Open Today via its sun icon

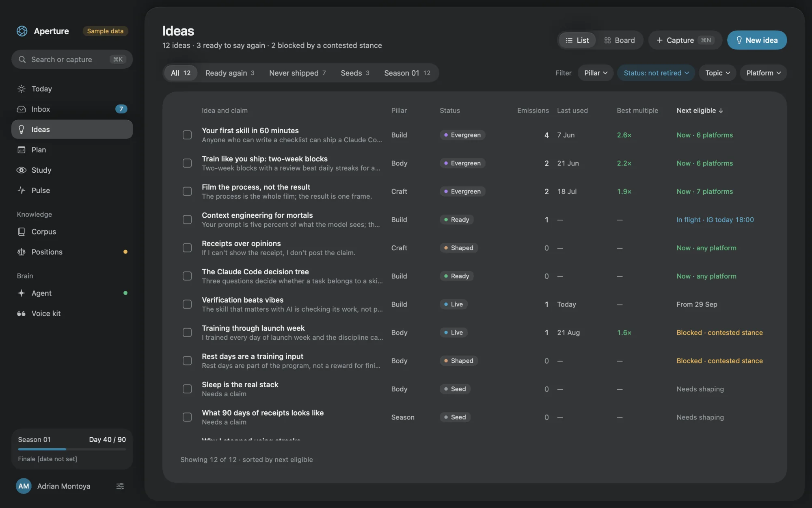pos(22,89)
